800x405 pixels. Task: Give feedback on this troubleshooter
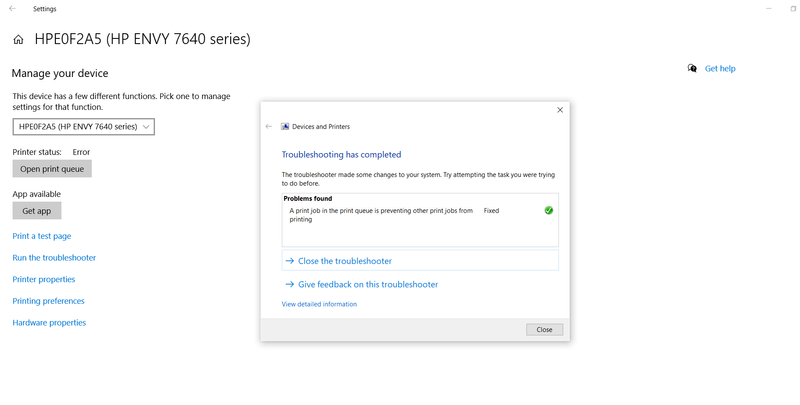[x=367, y=285]
